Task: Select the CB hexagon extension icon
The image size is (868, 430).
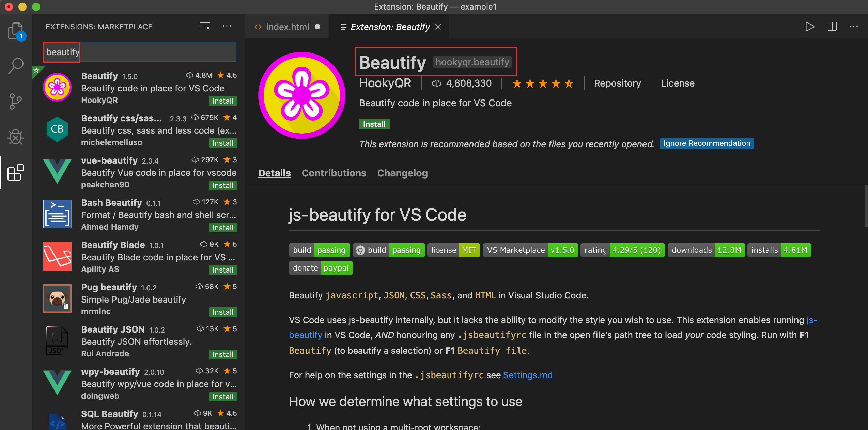Action: (57, 129)
